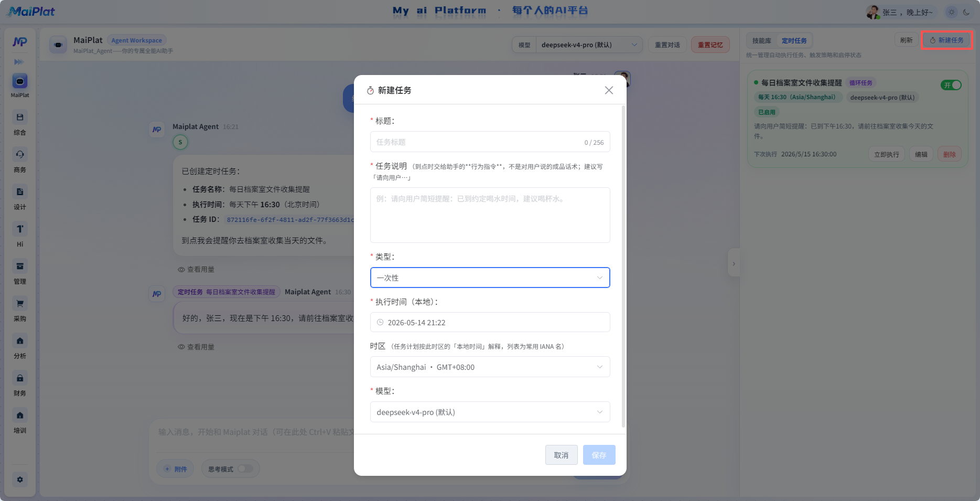Click the MaiPlat agent bot avatar

tap(58, 45)
